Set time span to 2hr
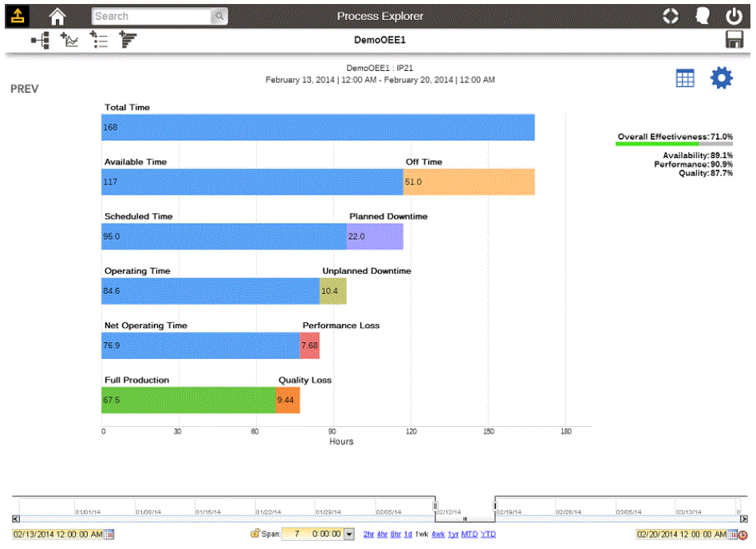The height and width of the screenshot is (549, 756). (x=368, y=534)
